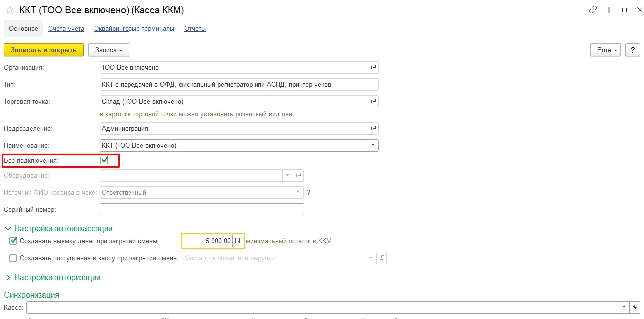Click the 'минимальный остаток в ККМ' label

(288, 241)
